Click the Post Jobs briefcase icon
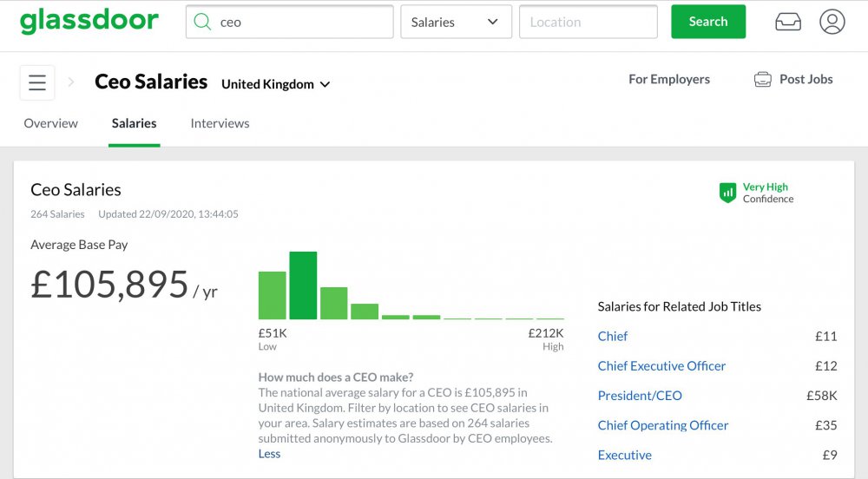 (763, 80)
